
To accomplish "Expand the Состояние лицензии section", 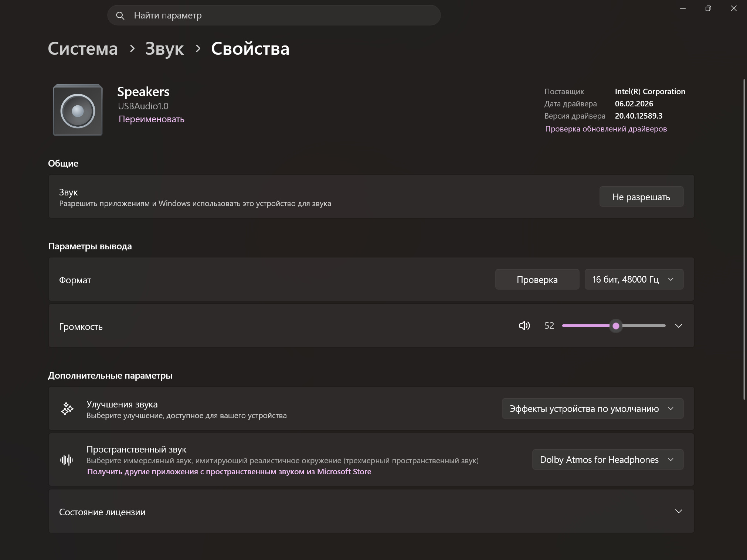I will click(371, 512).
